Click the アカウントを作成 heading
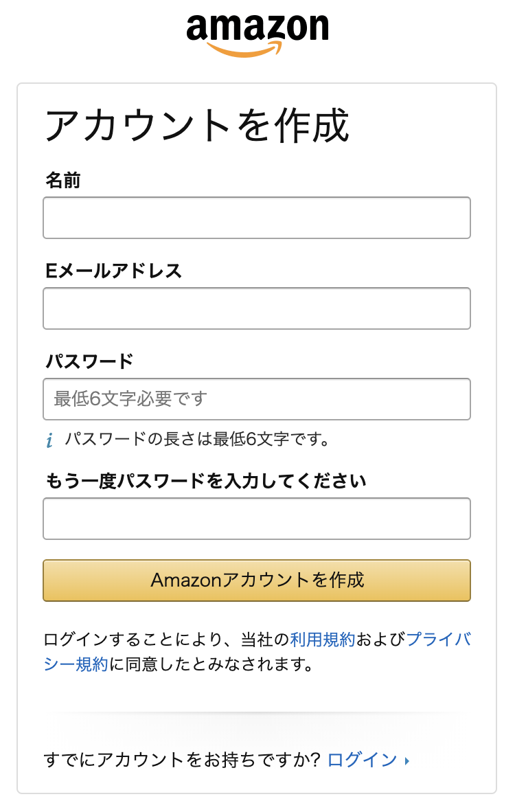The width and height of the screenshot is (515, 812). coord(197,125)
